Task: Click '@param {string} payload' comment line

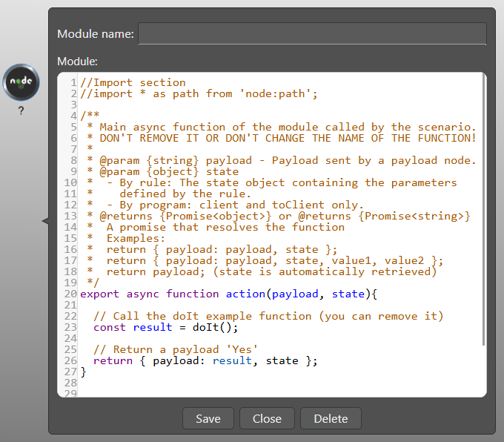Action: point(281,160)
